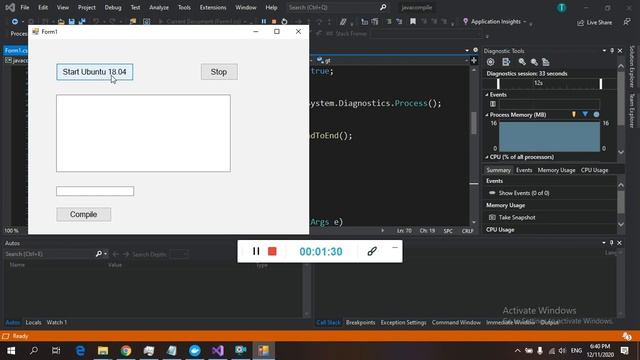Focus the small text field above Compile
This screenshot has height=360, width=640.
(95, 191)
